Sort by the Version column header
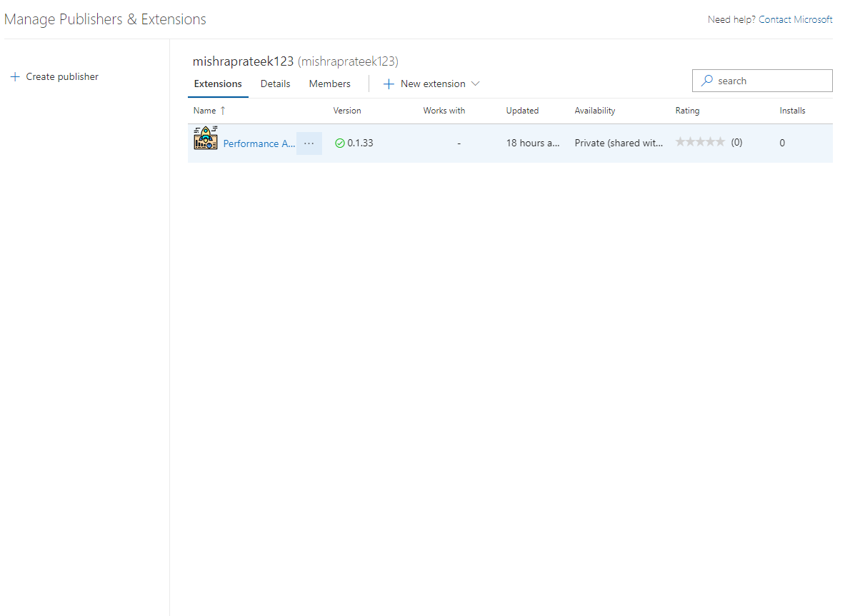This screenshot has width=850, height=616. tap(347, 111)
